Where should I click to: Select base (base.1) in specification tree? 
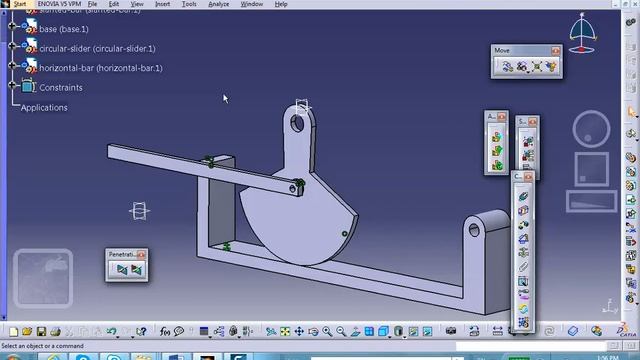(64, 29)
